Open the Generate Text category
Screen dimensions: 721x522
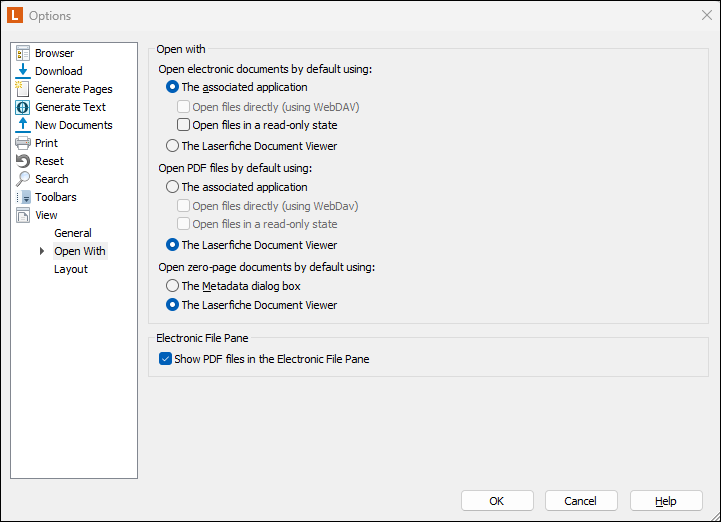[x=70, y=107]
